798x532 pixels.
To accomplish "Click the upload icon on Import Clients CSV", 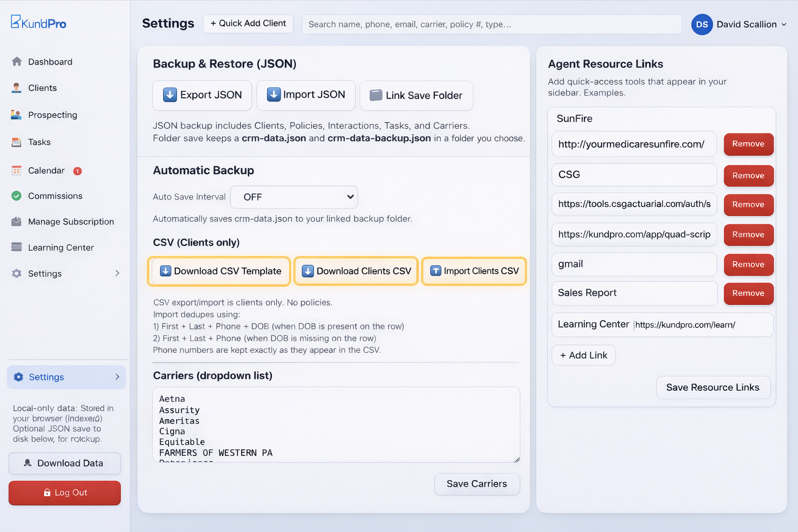I will coord(435,271).
